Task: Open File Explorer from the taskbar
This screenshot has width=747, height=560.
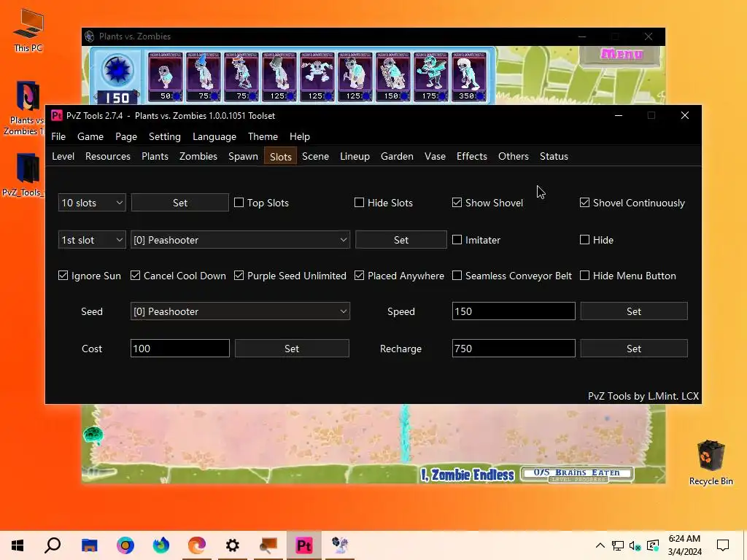Action: click(x=89, y=545)
